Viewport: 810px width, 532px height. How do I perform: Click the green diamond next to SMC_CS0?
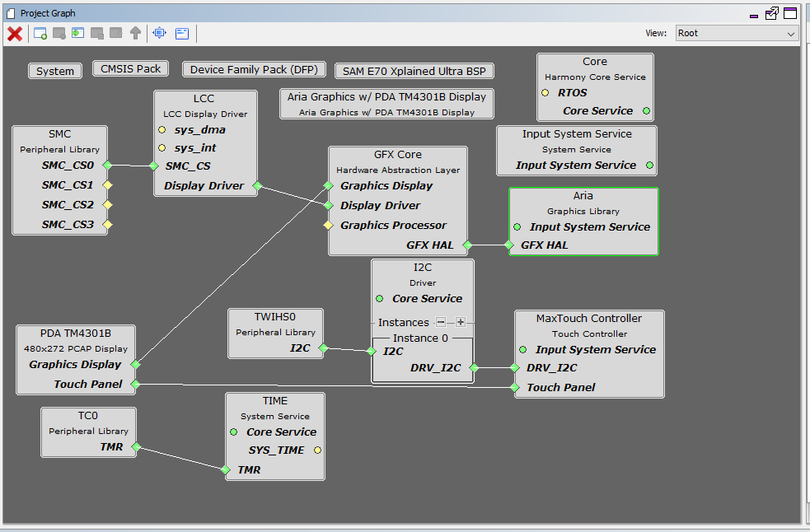point(107,166)
